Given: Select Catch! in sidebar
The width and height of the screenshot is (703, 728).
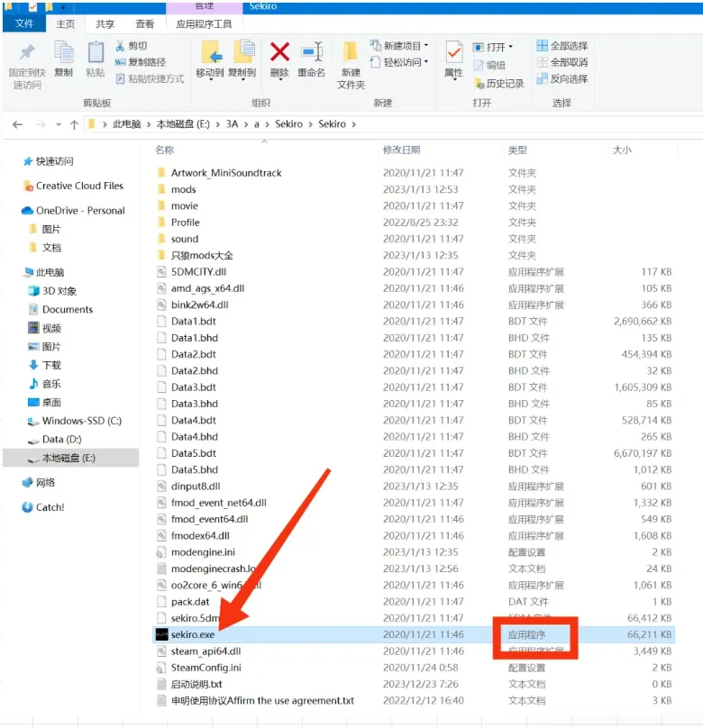Looking at the screenshot, I should pyautogui.click(x=43, y=507).
